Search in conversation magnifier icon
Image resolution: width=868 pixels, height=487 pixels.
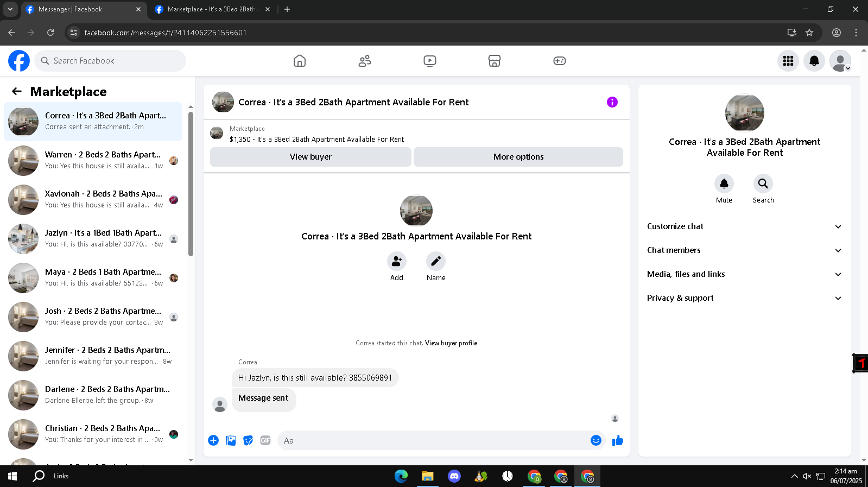tap(763, 184)
